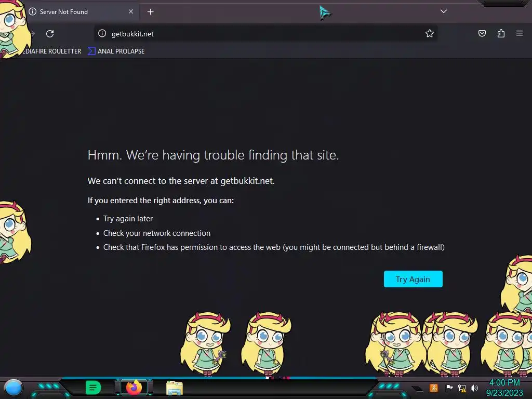Image resolution: width=532 pixels, height=399 pixels.
Task: Click the site information icon in address bar
Action: pyautogui.click(x=102, y=33)
